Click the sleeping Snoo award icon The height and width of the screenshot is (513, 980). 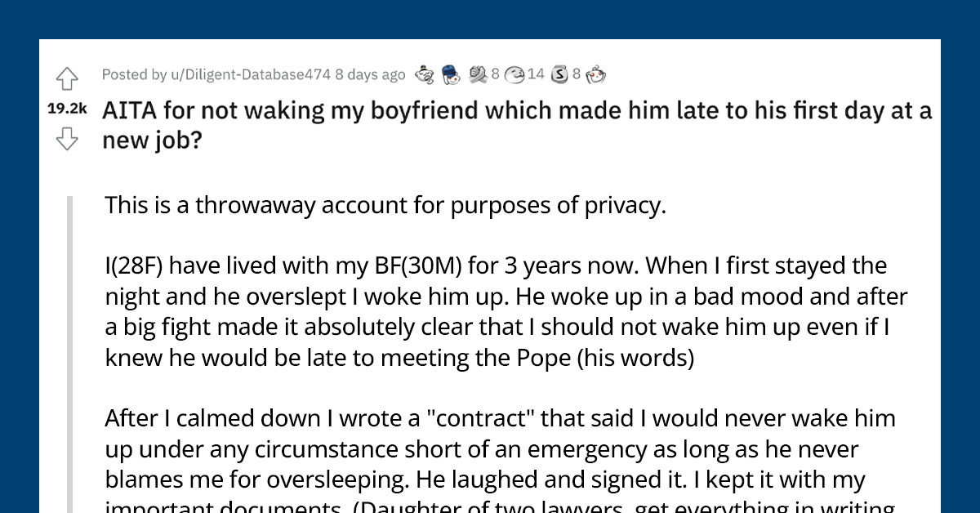423,74
